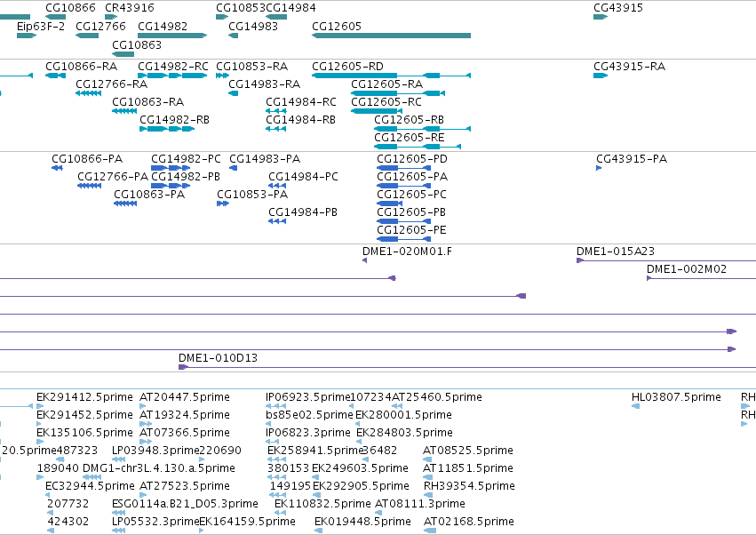
Task: Select transcript CG12605-RD label
Action: click(347, 66)
